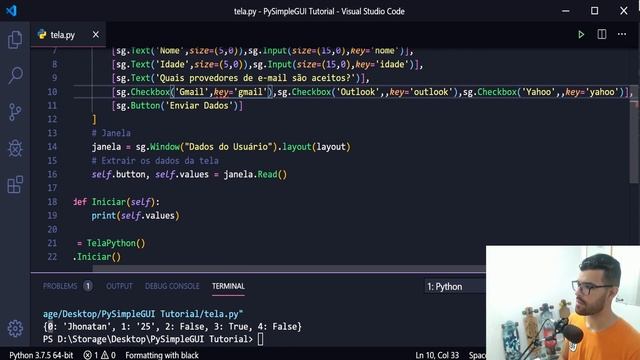Viewport: 640px width, 360px height.
Task: Switch to the Terminal panel tab
Action: (228, 286)
